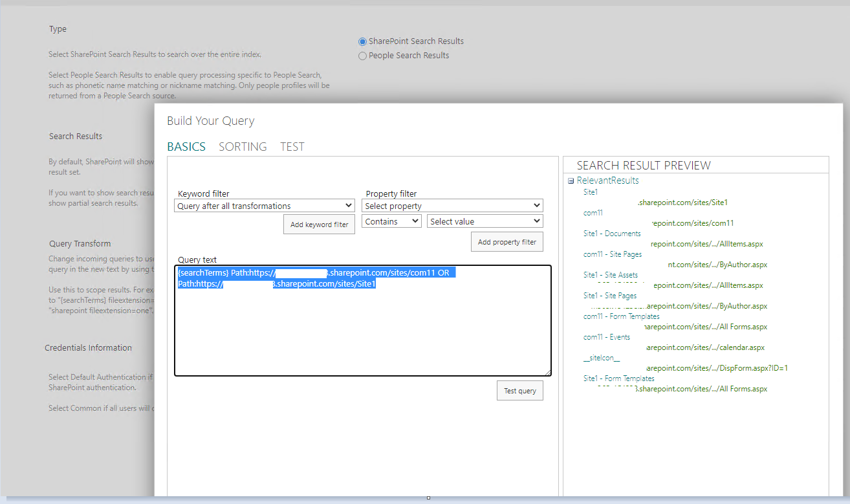
Task: Open the Site1 result title
Action: tap(591, 192)
